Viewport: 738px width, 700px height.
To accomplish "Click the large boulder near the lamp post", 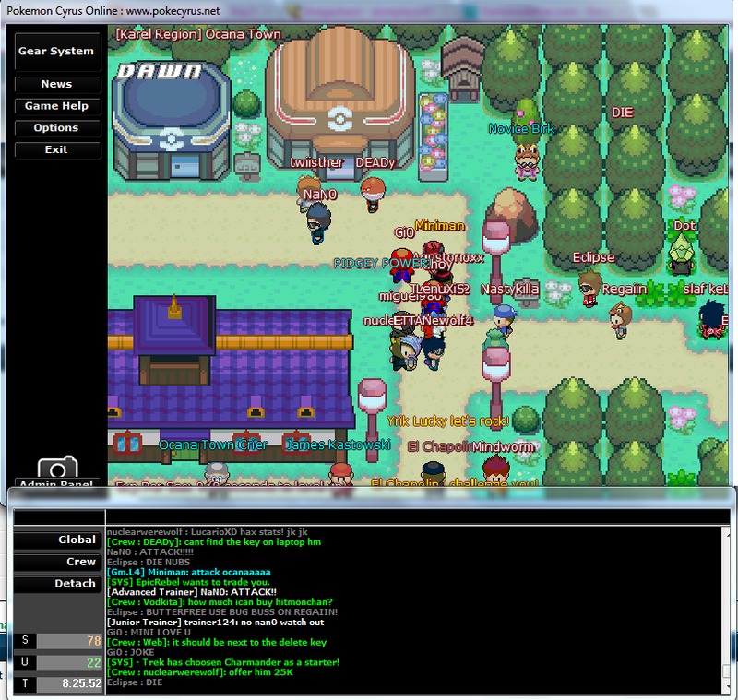I will point(513,214).
